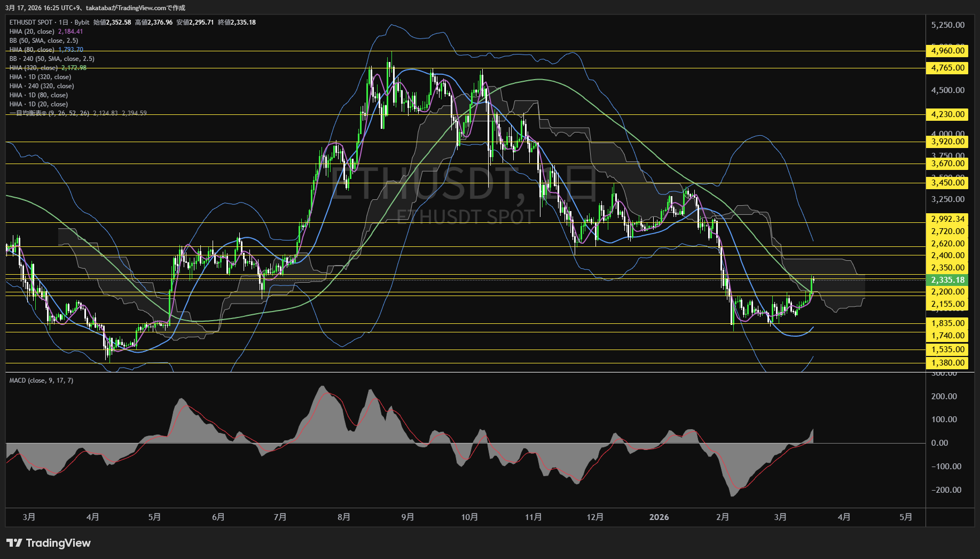The image size is (980, 559).
Task: Click the HMA (80, close) indicator legend
Action: click(x=32, y=50)
